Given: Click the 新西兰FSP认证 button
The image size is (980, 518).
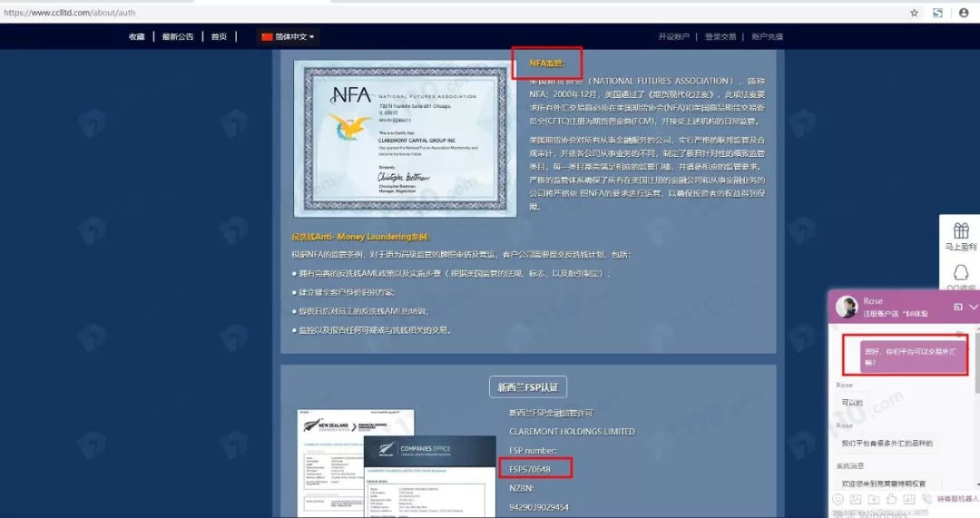Looking at the screenshot, I should pyautogui.click(x=528, y=387).
